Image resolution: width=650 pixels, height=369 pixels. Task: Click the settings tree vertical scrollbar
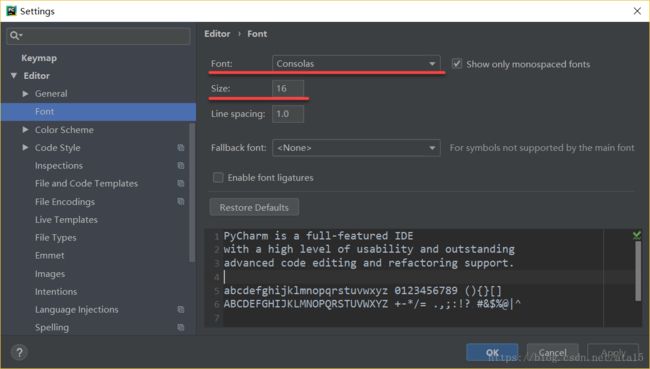coord(192,193)
